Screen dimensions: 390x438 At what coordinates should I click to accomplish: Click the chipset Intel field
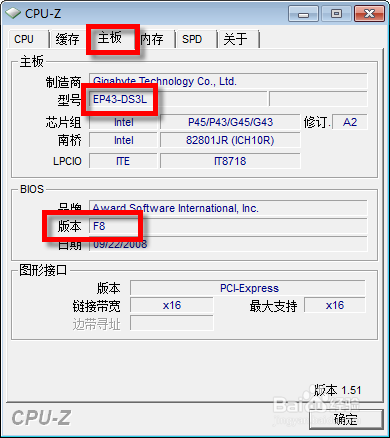coord(123,122)
